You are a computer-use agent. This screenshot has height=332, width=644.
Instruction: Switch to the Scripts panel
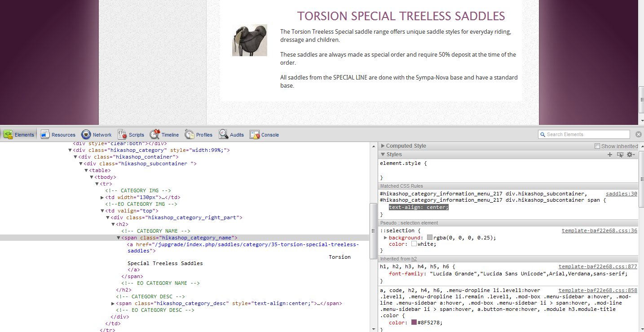click(x=131, y=134)
